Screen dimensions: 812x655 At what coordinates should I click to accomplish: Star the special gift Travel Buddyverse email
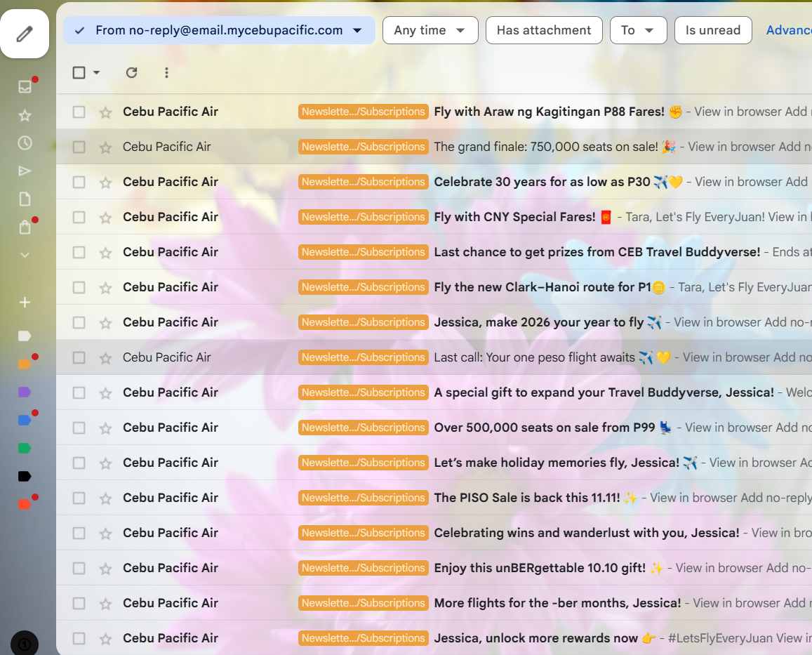click(x=106, y=393)
